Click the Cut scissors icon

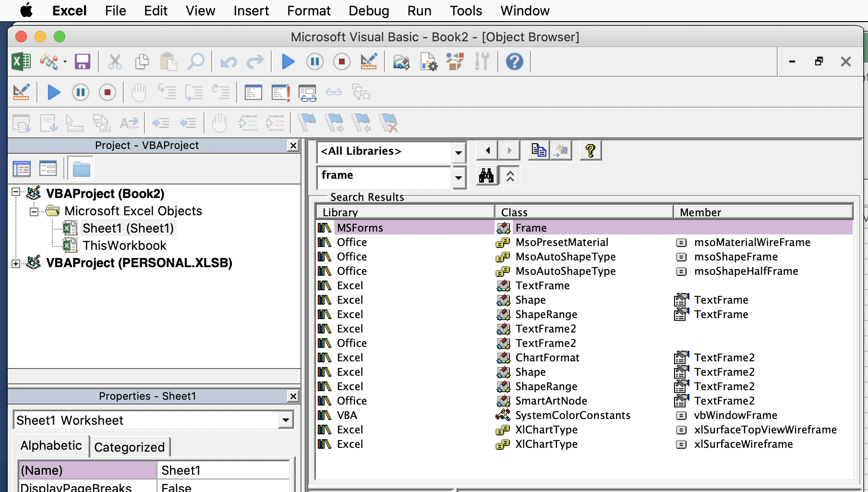point(115,61)
